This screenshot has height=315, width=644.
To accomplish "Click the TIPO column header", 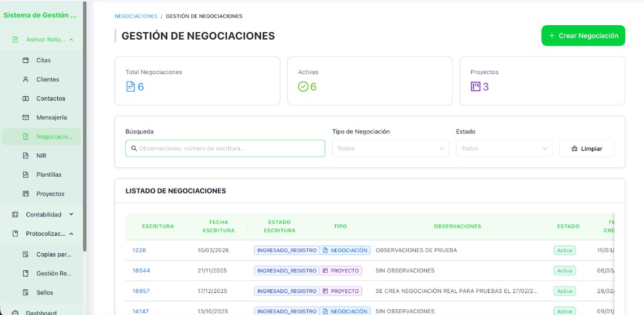I will click(340, 226).
